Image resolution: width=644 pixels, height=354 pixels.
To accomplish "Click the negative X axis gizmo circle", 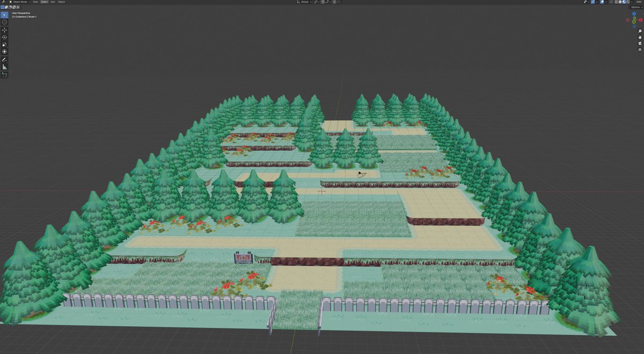I will point(627,20).
